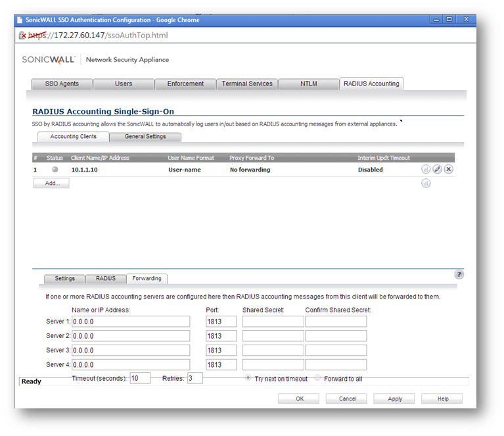The height and width of the screenshot is (436, 504).
Task: Delete the 10.1.1.10 accounting client
Action: tap(449, 170)
